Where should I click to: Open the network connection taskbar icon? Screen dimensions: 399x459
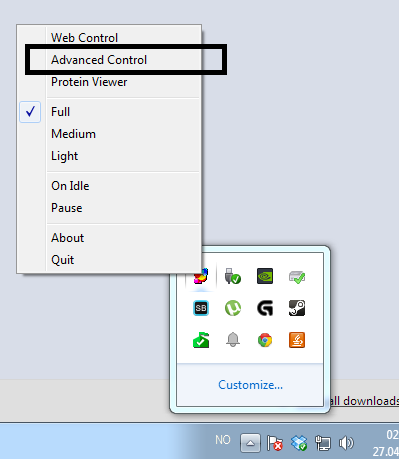click(323, 443)
